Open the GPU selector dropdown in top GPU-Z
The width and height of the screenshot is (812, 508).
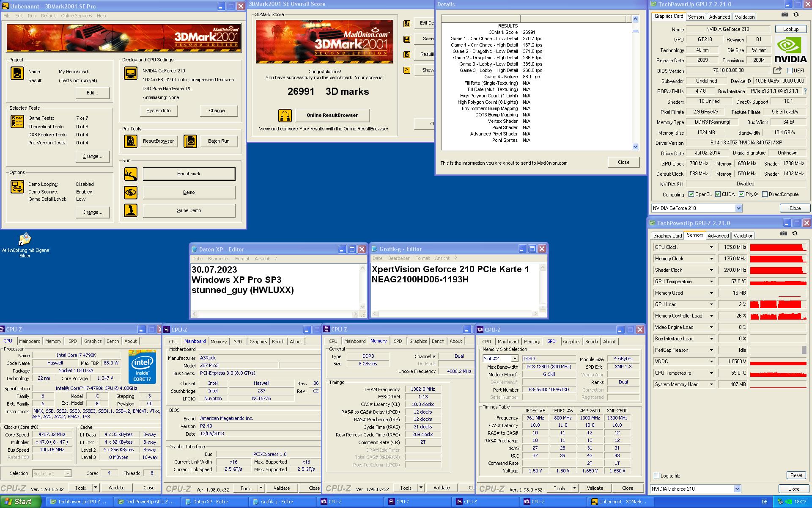click(x=738, y=208)
